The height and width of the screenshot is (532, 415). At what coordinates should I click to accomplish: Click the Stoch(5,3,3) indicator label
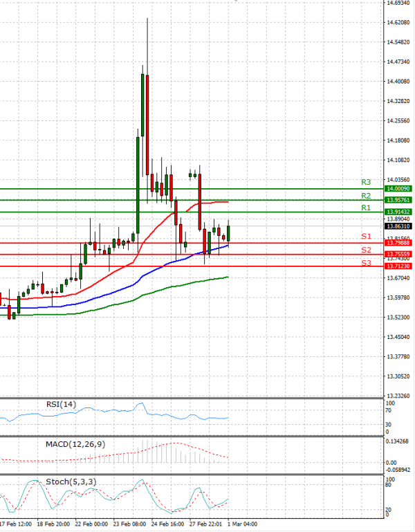[71, 481]
